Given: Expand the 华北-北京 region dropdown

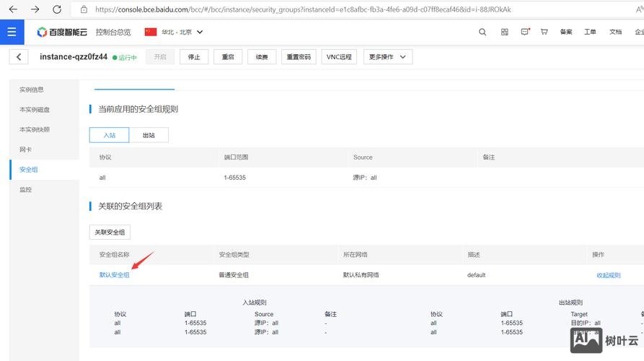Looking at the screenshot, I should pos(182,32).
